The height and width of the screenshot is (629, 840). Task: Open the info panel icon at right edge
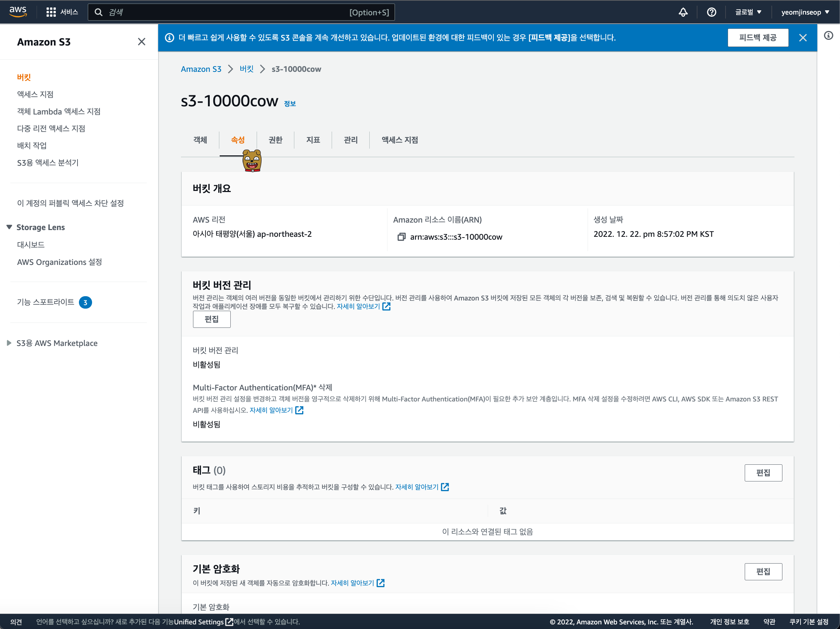click(x=828, y=36)
